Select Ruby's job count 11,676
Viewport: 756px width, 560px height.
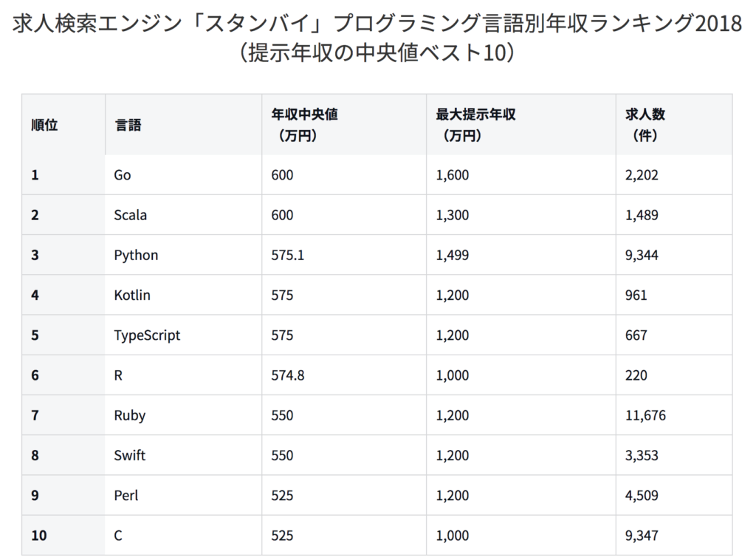(645, 414)
